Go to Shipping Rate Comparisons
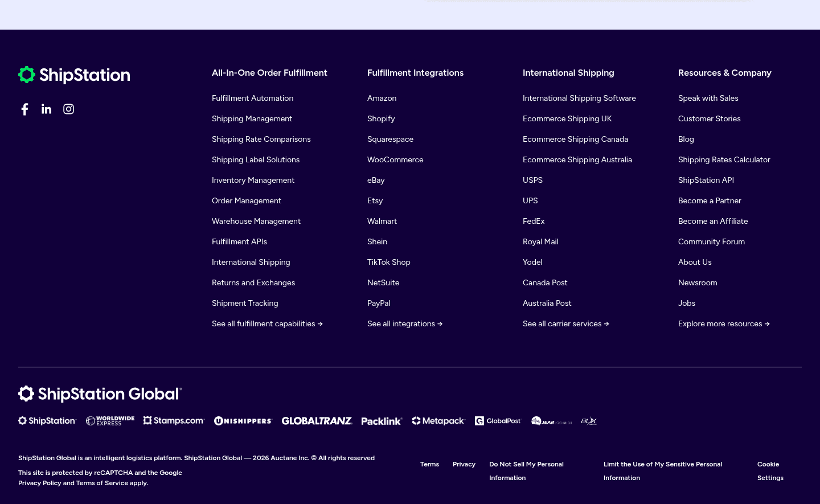This screenshot has height=504, width=820. (261, 139)
